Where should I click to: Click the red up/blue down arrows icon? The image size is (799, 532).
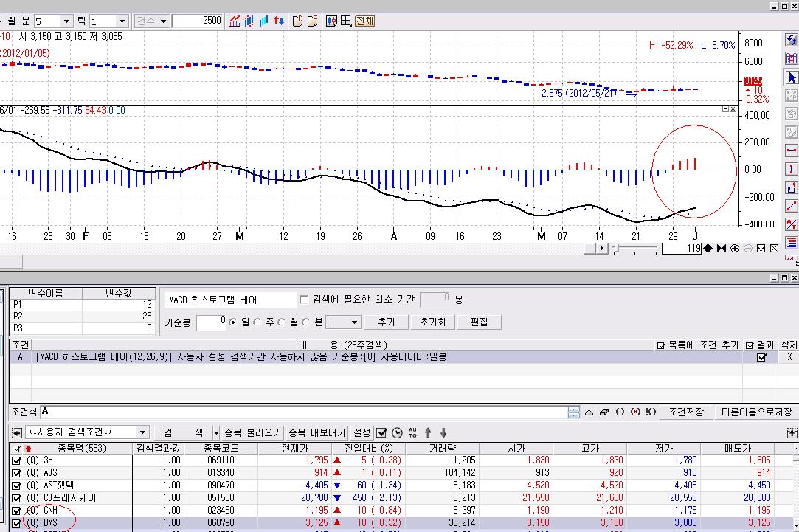(279, 21)
